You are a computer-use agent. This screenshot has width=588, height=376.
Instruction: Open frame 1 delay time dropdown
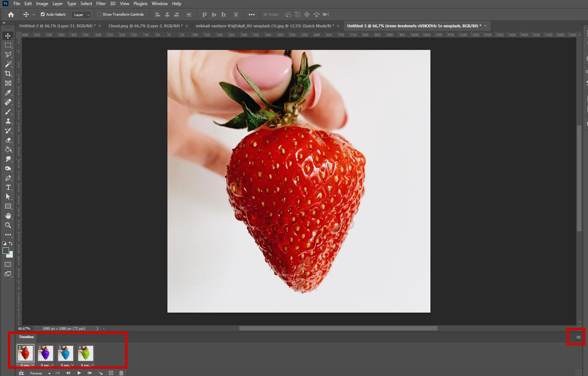[27, 365]
